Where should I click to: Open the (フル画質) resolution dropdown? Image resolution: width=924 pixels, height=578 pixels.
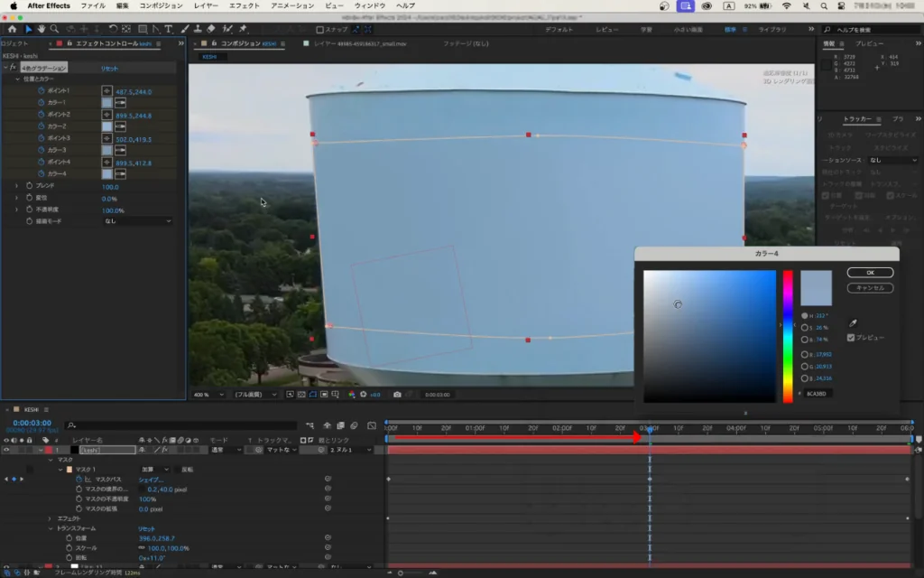pyautogui.click(x=255, y=395)
